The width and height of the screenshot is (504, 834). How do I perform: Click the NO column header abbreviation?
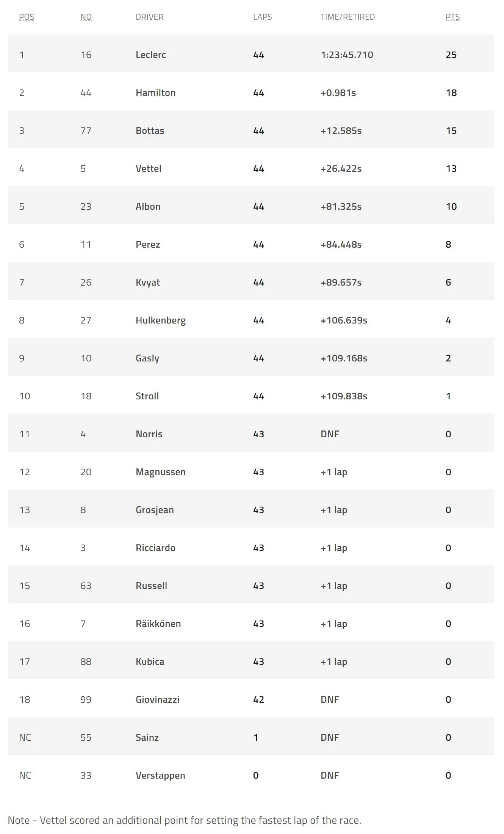click(86, 17)
